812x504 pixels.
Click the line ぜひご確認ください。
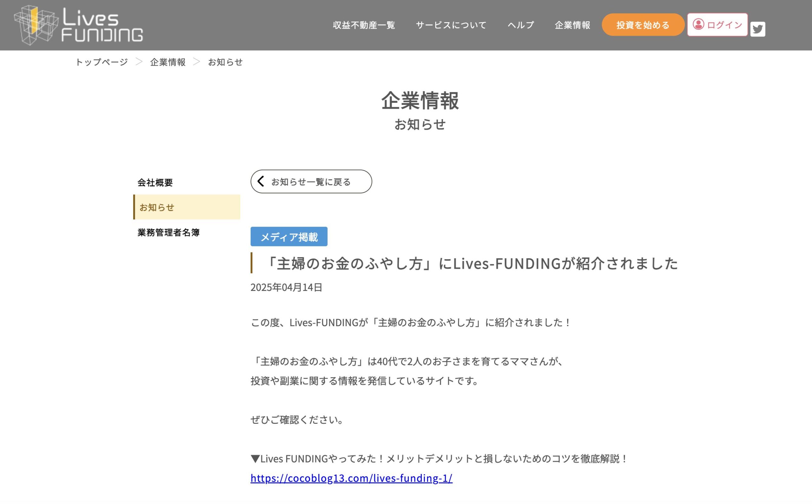[298, 420]
